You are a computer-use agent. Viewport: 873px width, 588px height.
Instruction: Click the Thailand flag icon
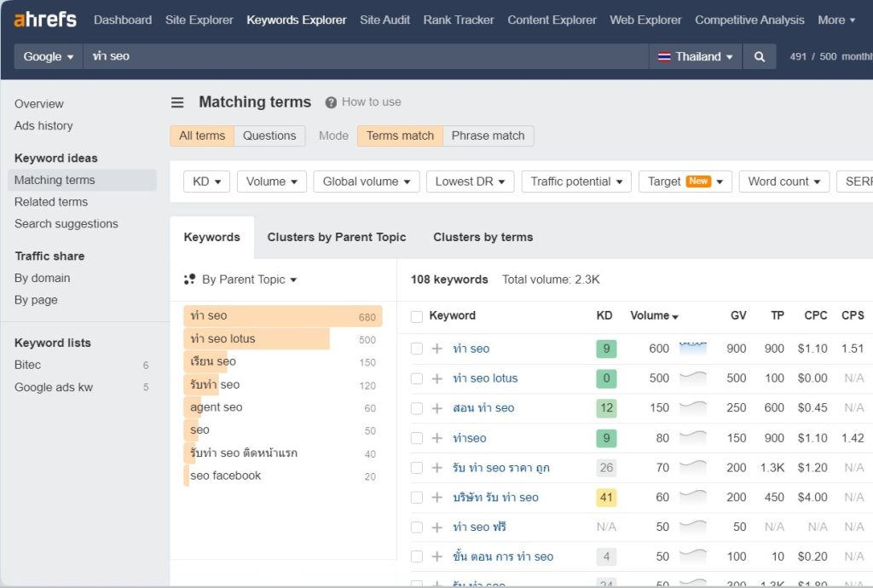pyautogui.click(x=664, y=57)
